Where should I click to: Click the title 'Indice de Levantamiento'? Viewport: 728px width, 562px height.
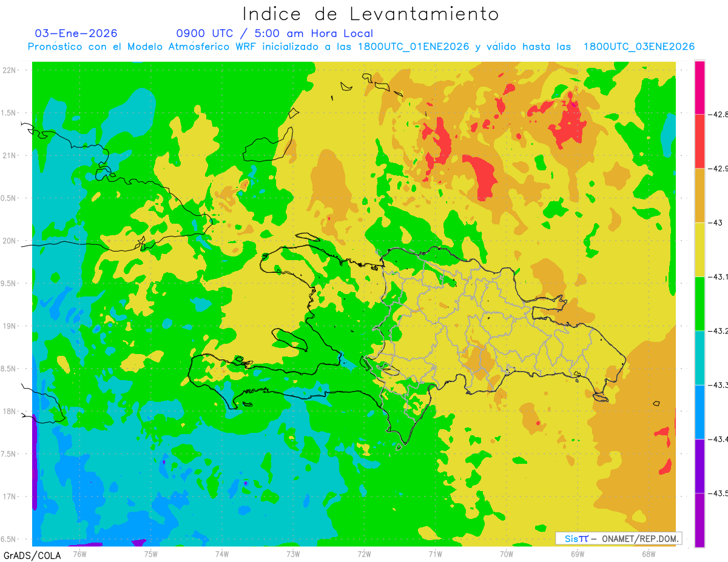point(371,14)
